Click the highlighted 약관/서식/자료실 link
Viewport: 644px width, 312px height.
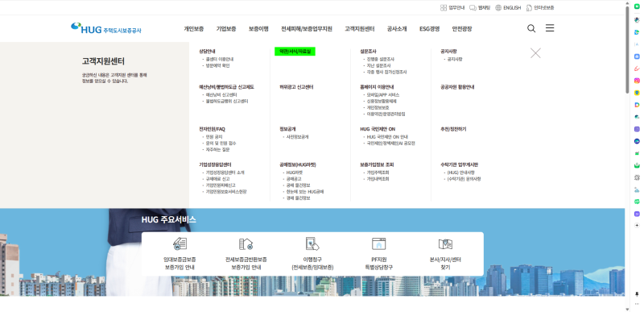[x=295, y=52]
